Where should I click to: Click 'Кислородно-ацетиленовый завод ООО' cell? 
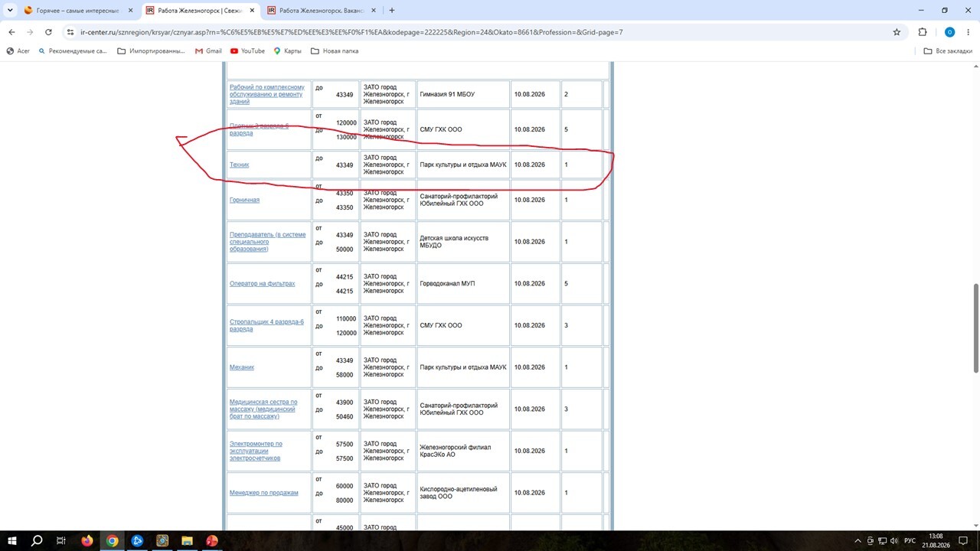pyautogui.click(x=463, y=493)
